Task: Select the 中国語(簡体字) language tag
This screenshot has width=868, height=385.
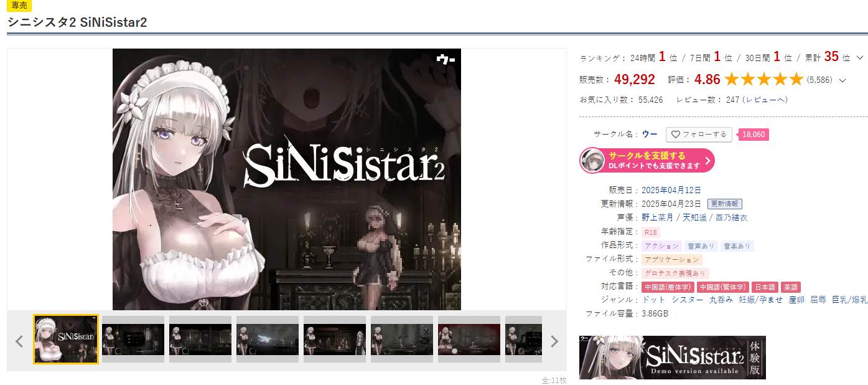Action: pos(668,287)
